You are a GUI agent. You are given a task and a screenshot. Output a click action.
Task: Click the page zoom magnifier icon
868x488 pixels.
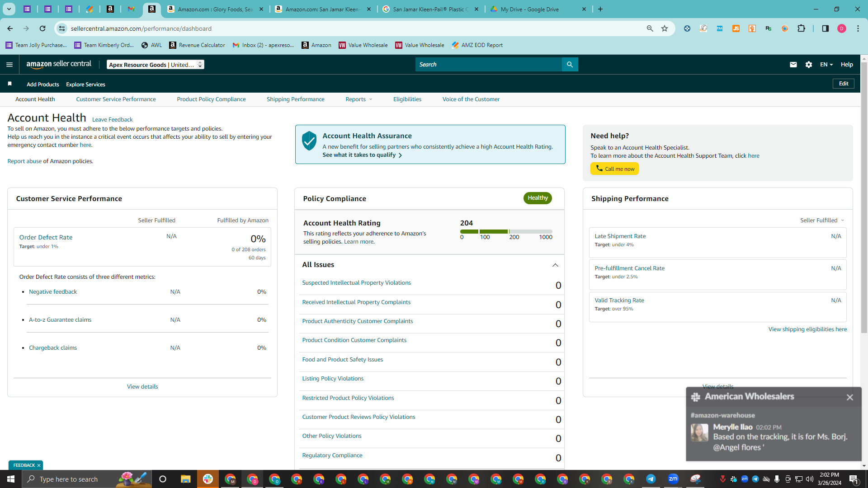(650, 28)
